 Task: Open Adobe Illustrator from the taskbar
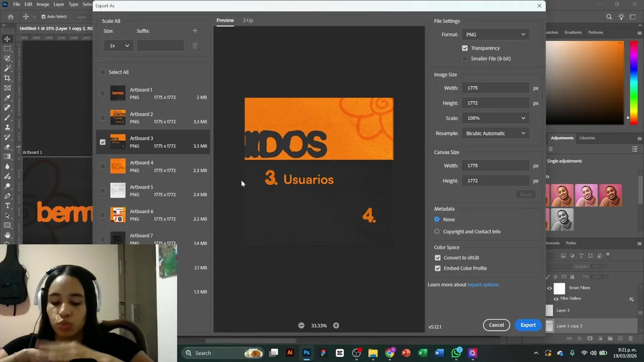(x=290, y=353)
